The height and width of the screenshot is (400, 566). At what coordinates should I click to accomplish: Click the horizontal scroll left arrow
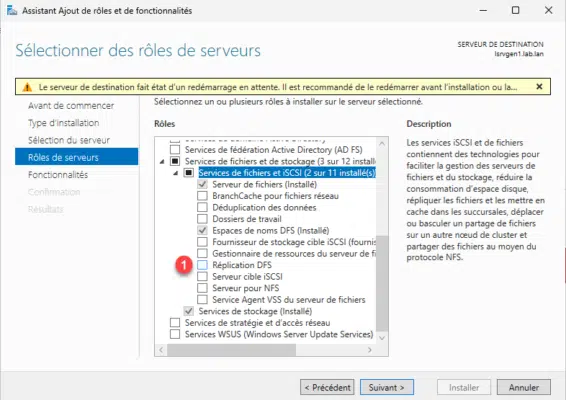pyautogui.click(x=161, y=350)
